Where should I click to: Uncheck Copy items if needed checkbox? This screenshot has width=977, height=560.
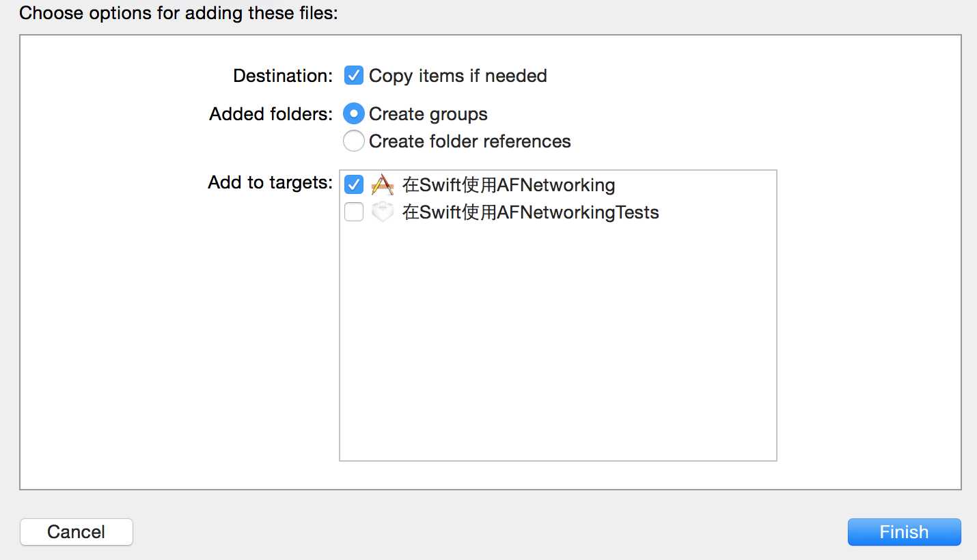(x=353, y=75)
